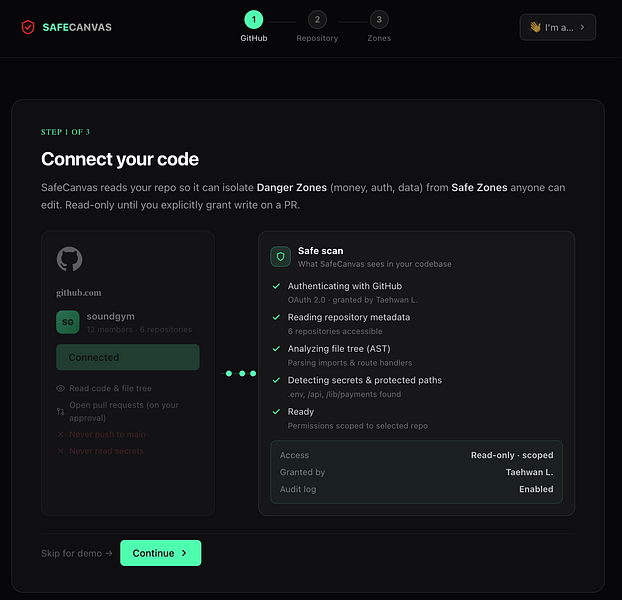Click the GitHub octocat logo
Image resolution: width=622 pixels, height=600 pixels.
coord(69,259)
